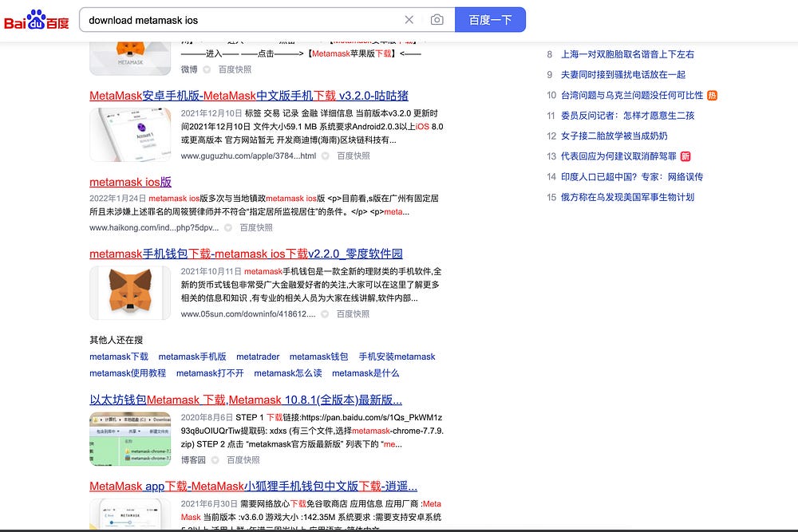Open the MetaMask app下载 小狐狸手机钱包 result
798x532 pixels.
click(254, 487)
